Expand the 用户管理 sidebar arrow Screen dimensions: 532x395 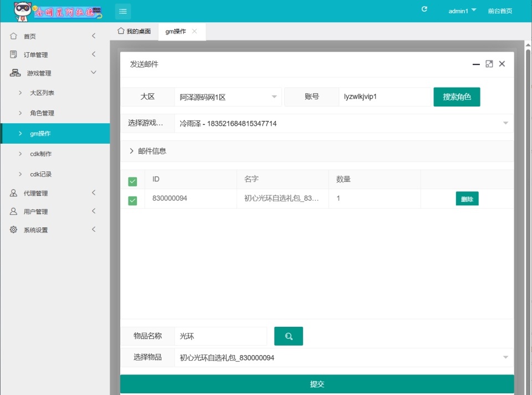(x=94, y=211)
